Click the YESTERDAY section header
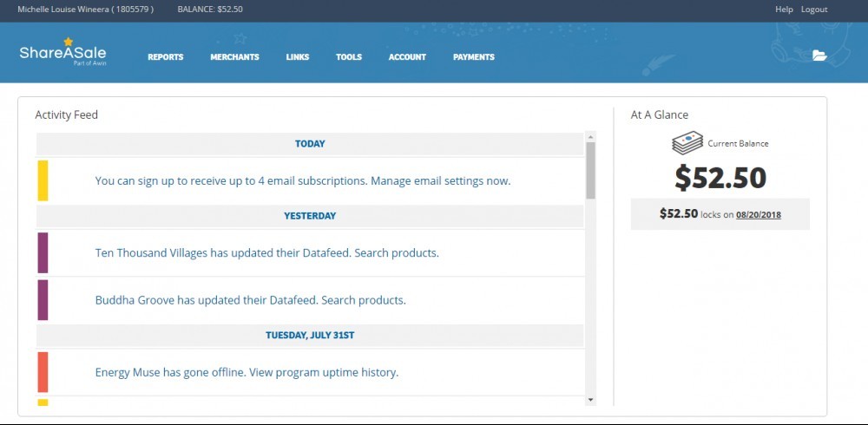The height and width of the screenshot is (425, 868). (x=310, y=216)
